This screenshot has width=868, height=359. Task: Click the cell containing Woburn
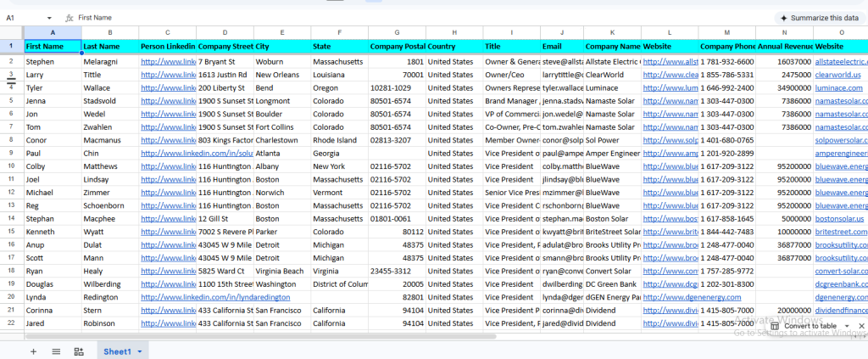(282, 61)
